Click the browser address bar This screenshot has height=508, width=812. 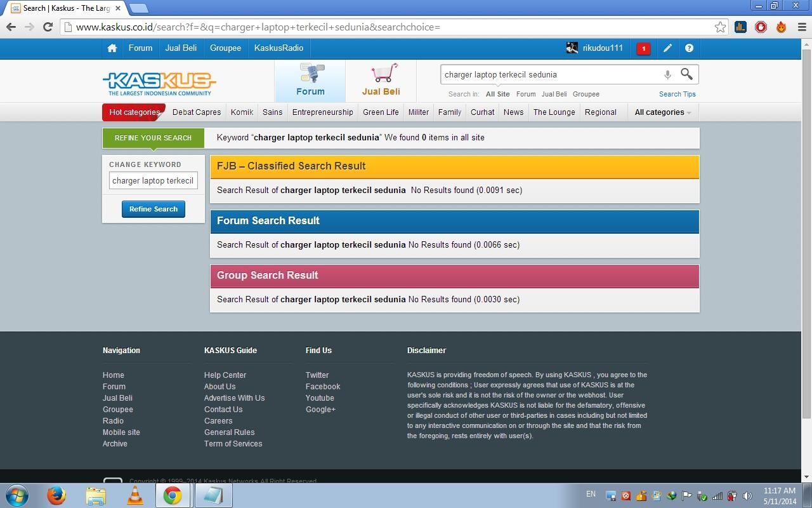coord(393,27)
